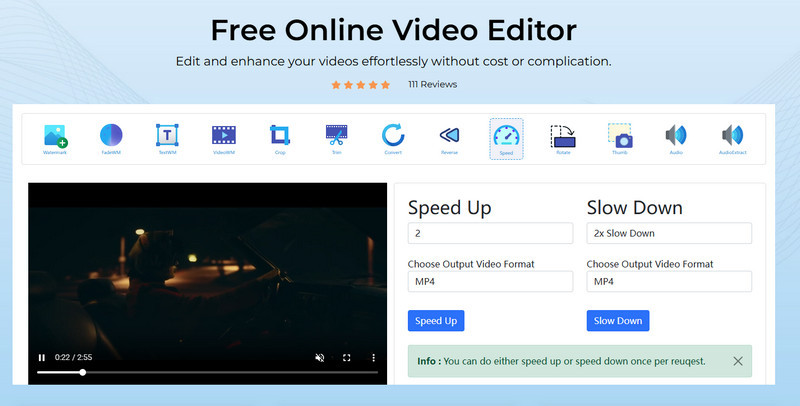Unmute the video sound
The width and height of the screenshot is (800, 406).
[320, 358]
